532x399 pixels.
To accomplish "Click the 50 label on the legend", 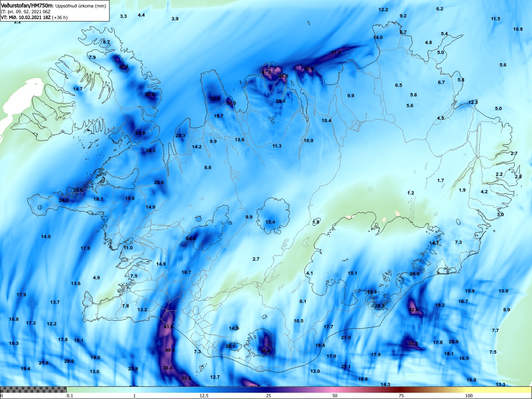I will 335,396.
